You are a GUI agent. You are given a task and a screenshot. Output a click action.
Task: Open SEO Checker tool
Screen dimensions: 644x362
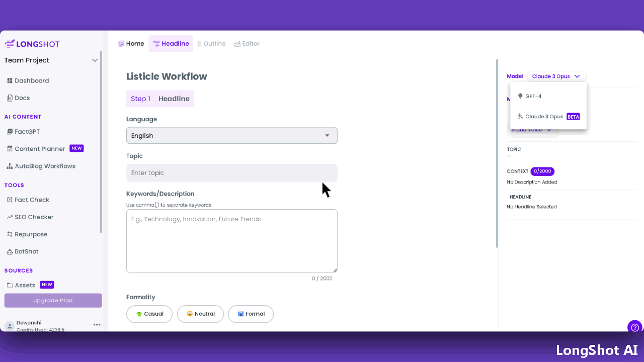[30, 217]
